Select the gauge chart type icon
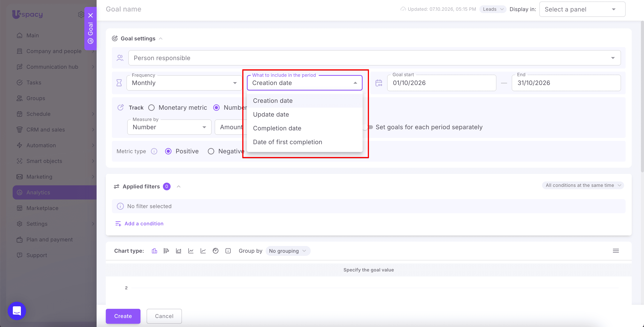 coord(215,251)
